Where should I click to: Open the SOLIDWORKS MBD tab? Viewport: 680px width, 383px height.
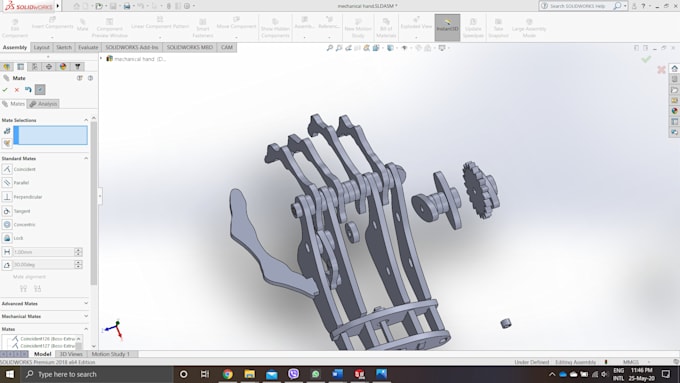coord(190,47)
